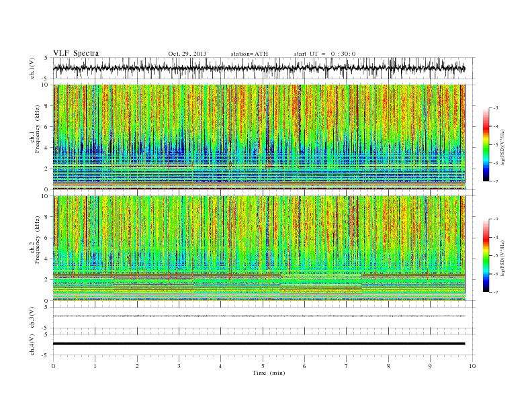Click the "ch.1(V)" waveform axis label
Screen dimensions: 532x411
32,68
